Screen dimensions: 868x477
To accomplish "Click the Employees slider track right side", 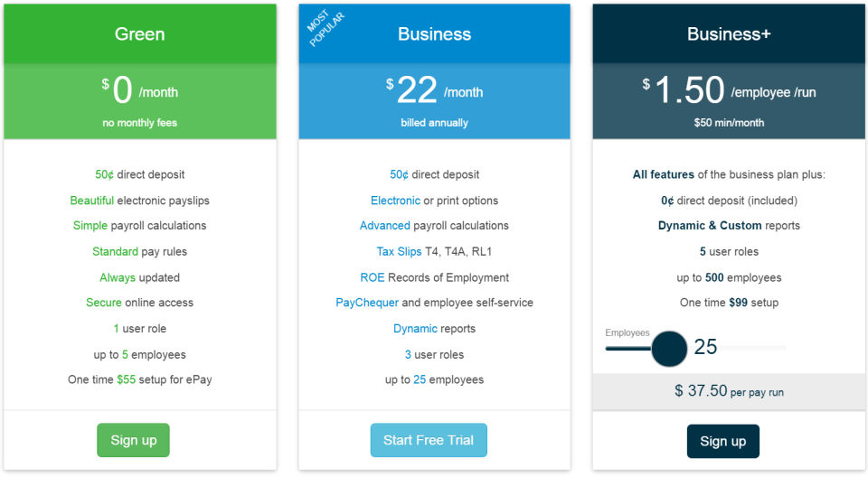I will [759, 348].
